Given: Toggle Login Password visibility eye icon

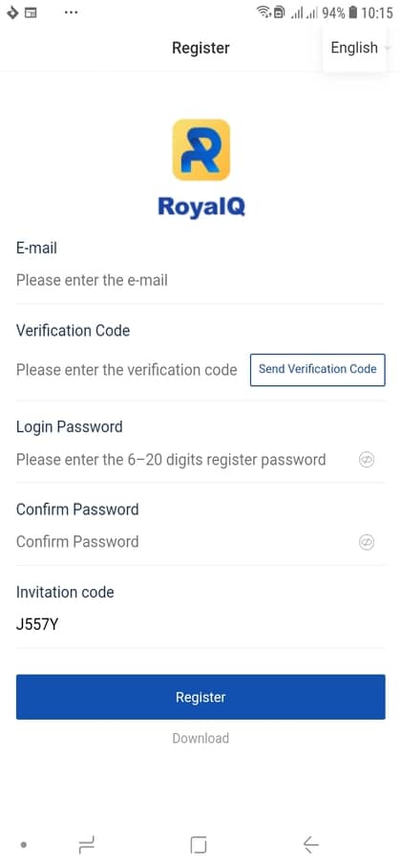Looking at the screenshot, I should click(x=367, y=460).
